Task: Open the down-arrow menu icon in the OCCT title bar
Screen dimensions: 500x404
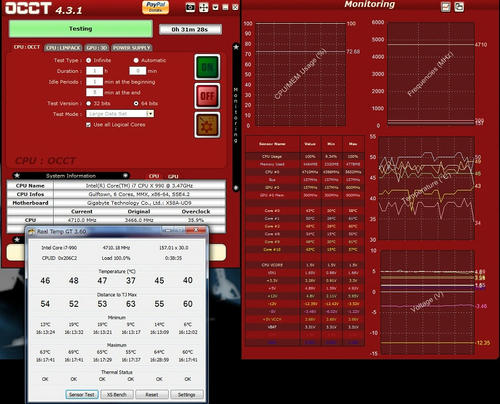Action: [x=215, y=7]
